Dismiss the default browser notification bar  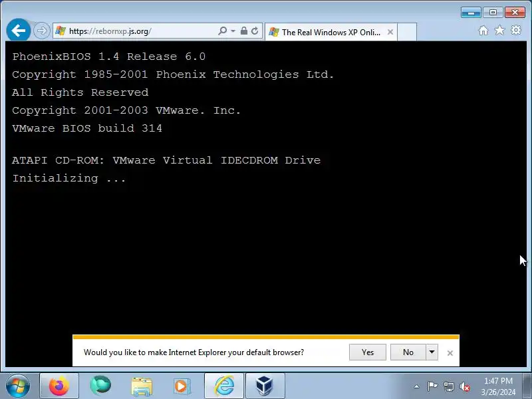click(450, 353)
